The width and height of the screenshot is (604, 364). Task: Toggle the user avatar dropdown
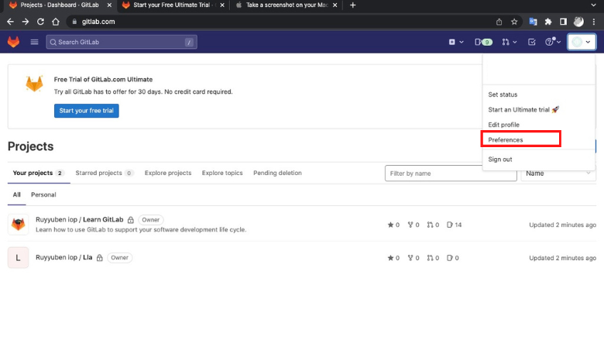(x=582, y=42)
